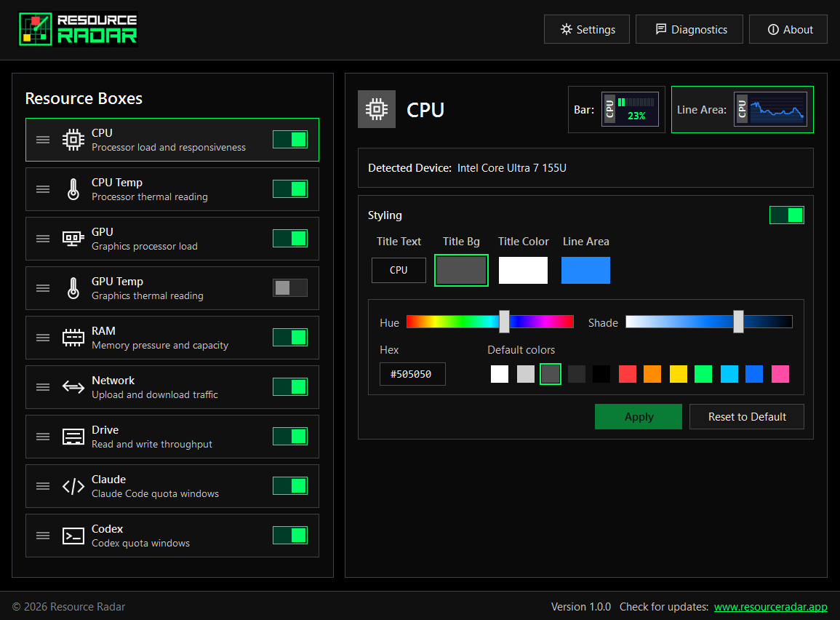
Task: Select the Bar display style
Action: click(617, 109)
